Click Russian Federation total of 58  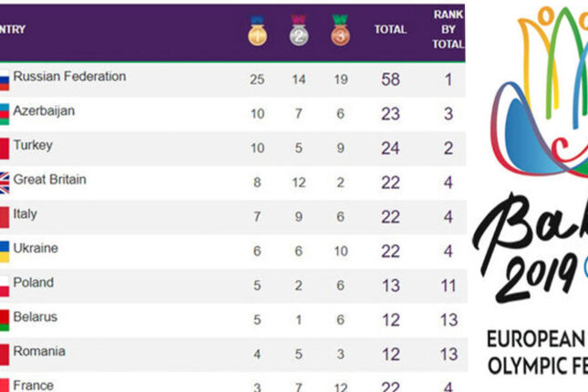(390, 79)
